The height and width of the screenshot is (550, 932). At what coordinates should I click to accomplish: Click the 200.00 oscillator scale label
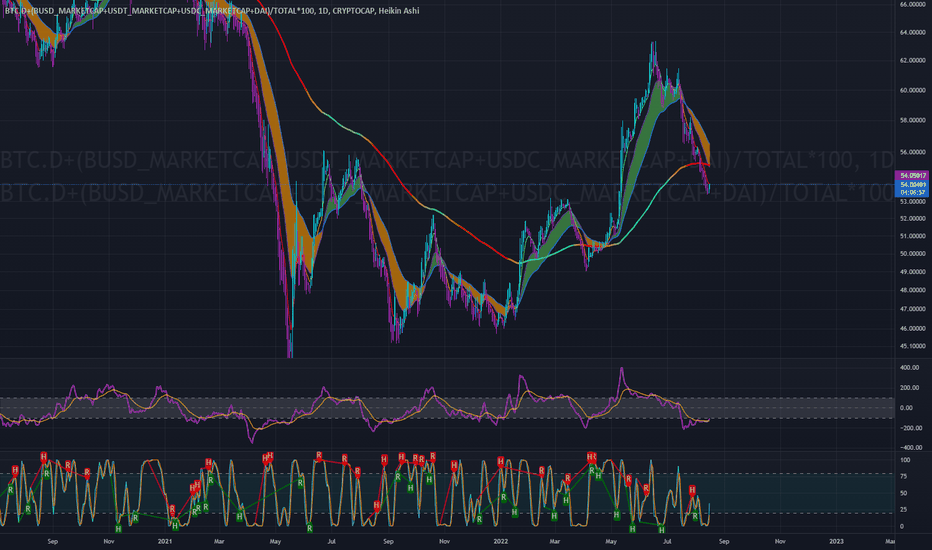(910, 388)
